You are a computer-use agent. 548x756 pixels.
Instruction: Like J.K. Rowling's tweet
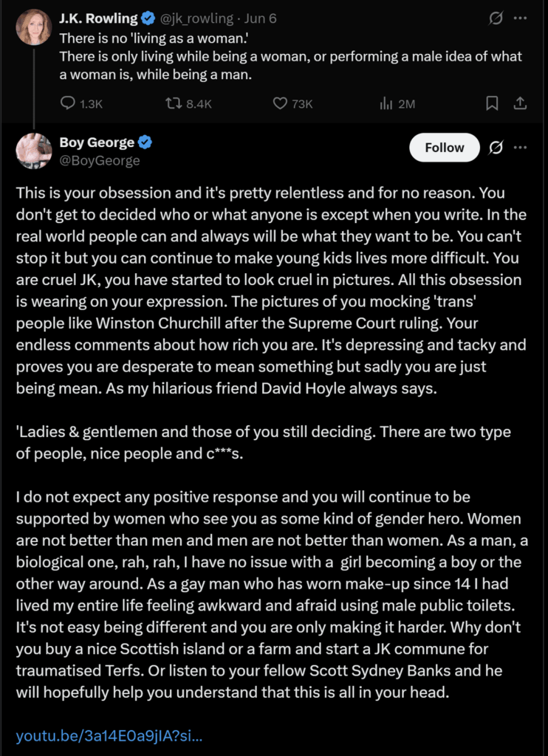tap(292, 103)
